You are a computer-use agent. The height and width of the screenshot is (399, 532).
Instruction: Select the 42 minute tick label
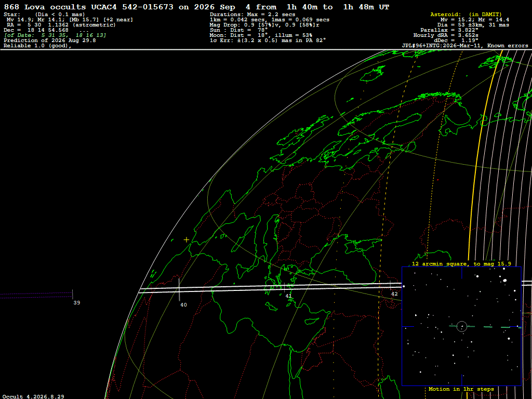(394, 294)
